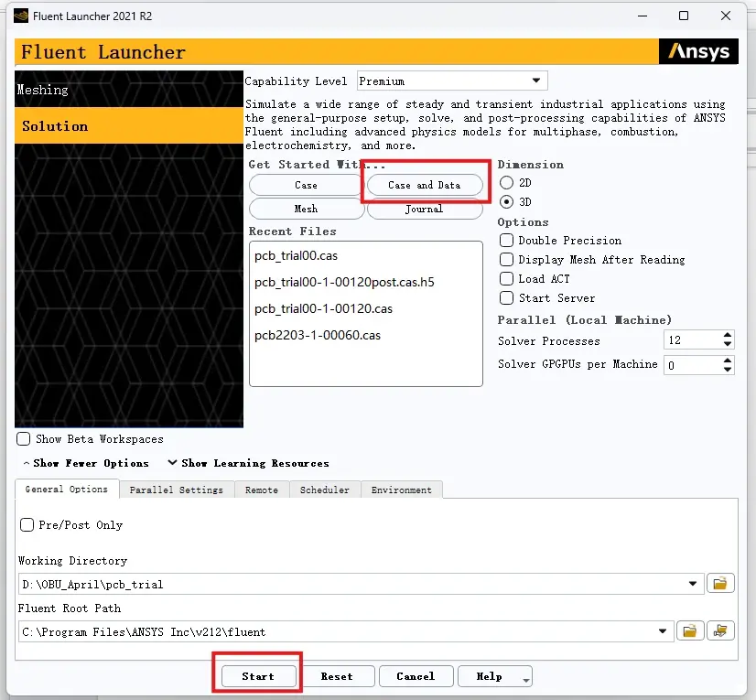
Task: Collapse via Show Fewer Options
Action: 86,463
